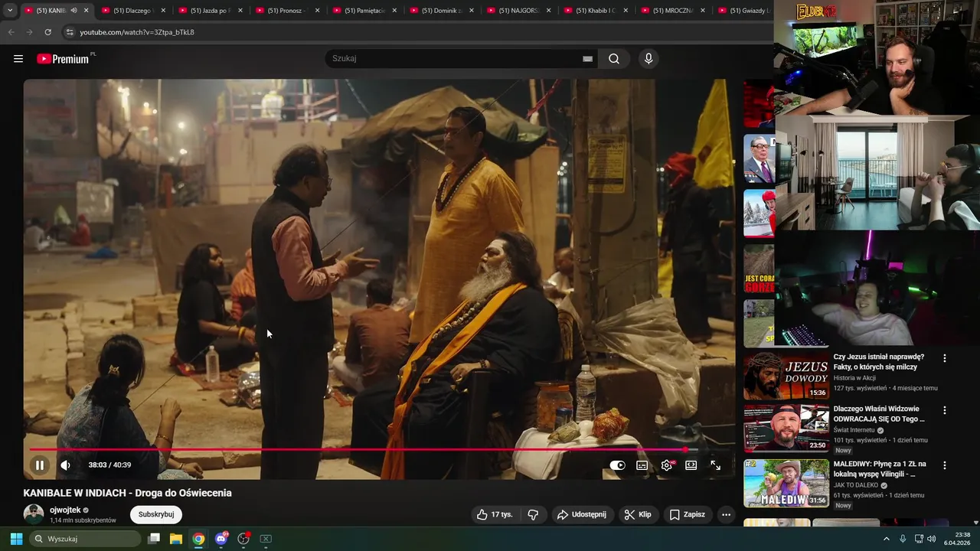
Task: Dislike the video with thumbs-down
Action: click(534, 514)
